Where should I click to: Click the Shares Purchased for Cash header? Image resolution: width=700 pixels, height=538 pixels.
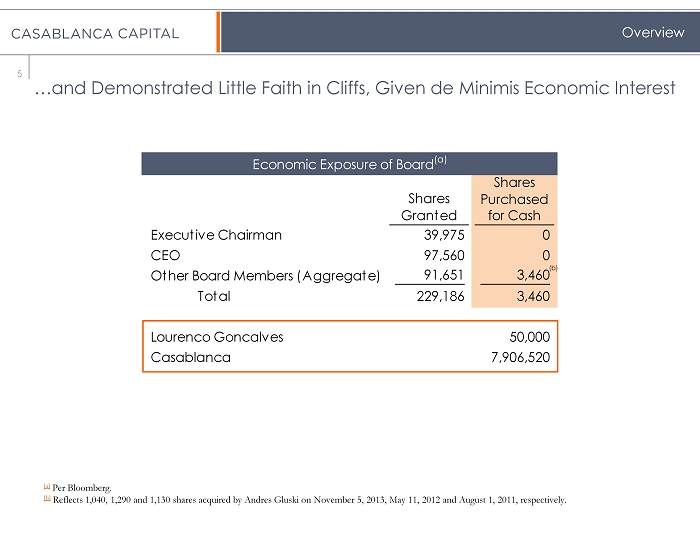(x=514, y=199)
